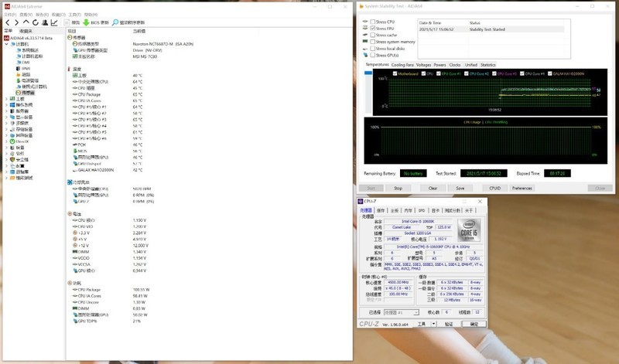Collapse the Computer node in sidebar tree
The width and height of the screenshot is (619, 364).
pos(7,43)
